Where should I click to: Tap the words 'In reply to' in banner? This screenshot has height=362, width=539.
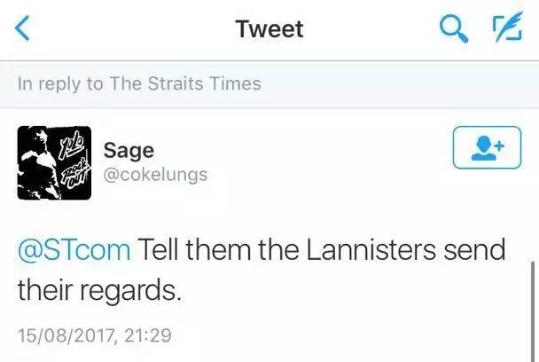pyautogui.click(x=60, y=84)
